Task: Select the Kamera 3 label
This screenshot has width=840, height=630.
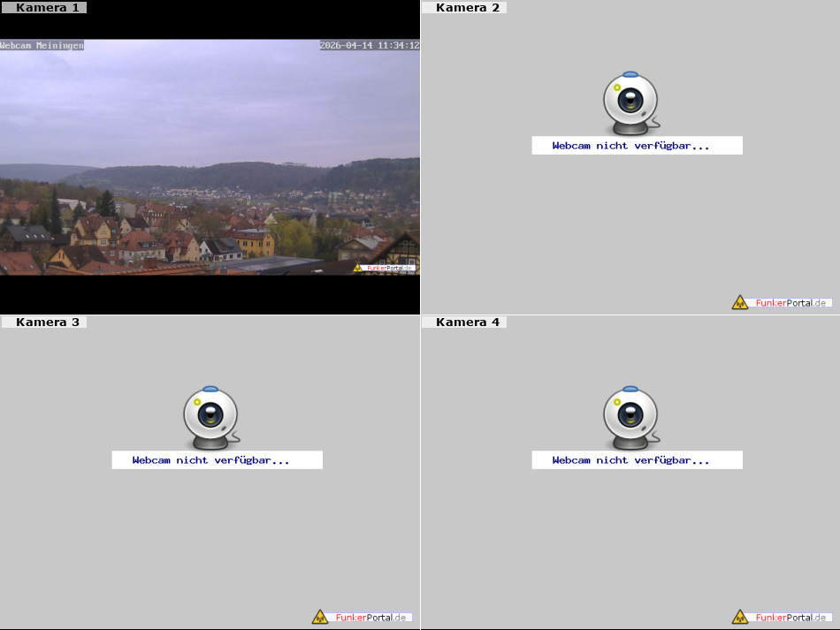Action: (x=47, y=323)
